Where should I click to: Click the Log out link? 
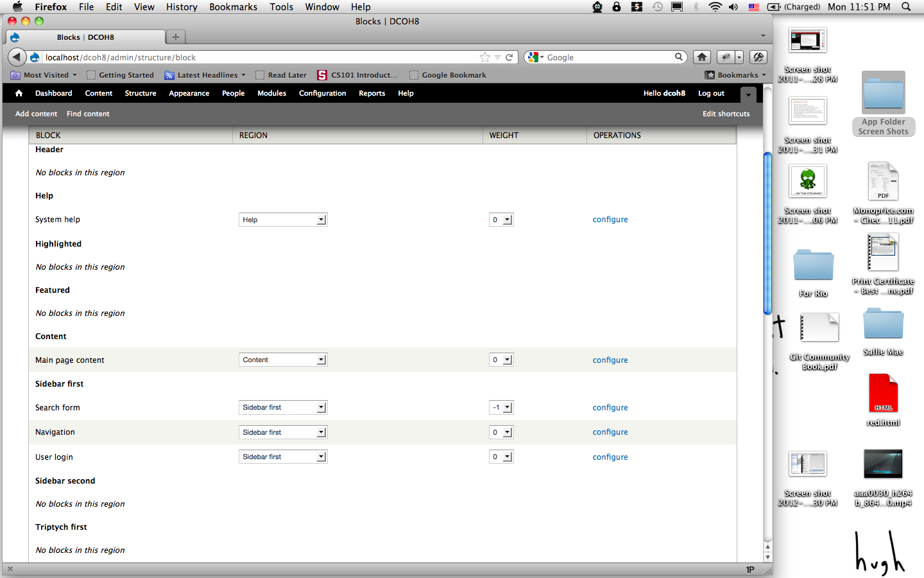click(710, 93)
